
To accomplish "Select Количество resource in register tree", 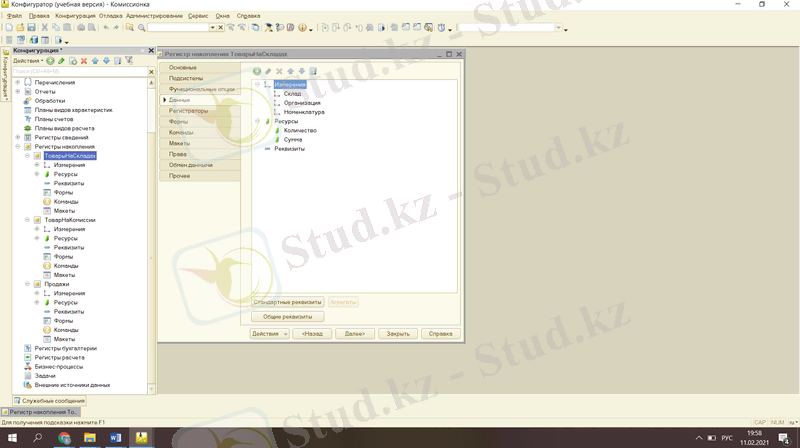I will (300, 131).
